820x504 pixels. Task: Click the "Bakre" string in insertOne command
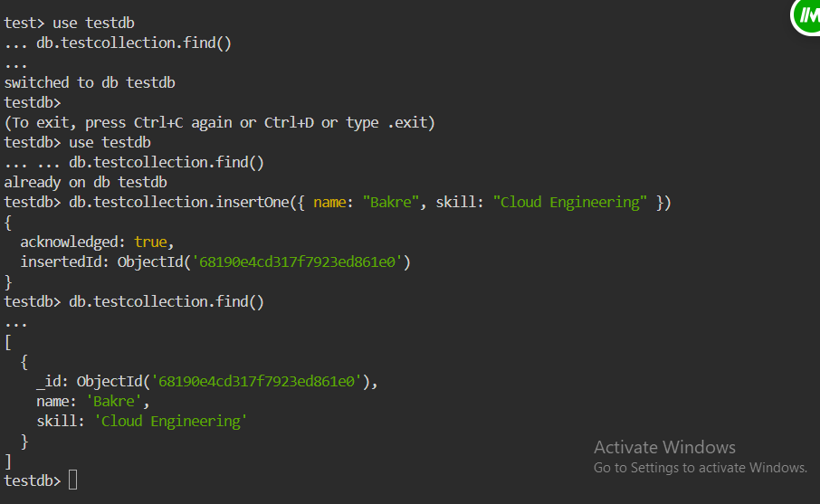coord(391,203)
